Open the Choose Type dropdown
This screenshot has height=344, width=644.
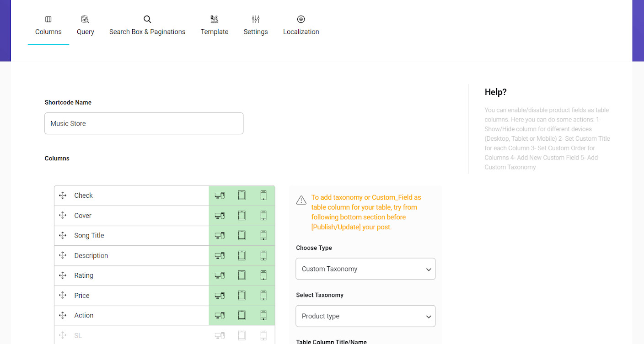point(365,269)
